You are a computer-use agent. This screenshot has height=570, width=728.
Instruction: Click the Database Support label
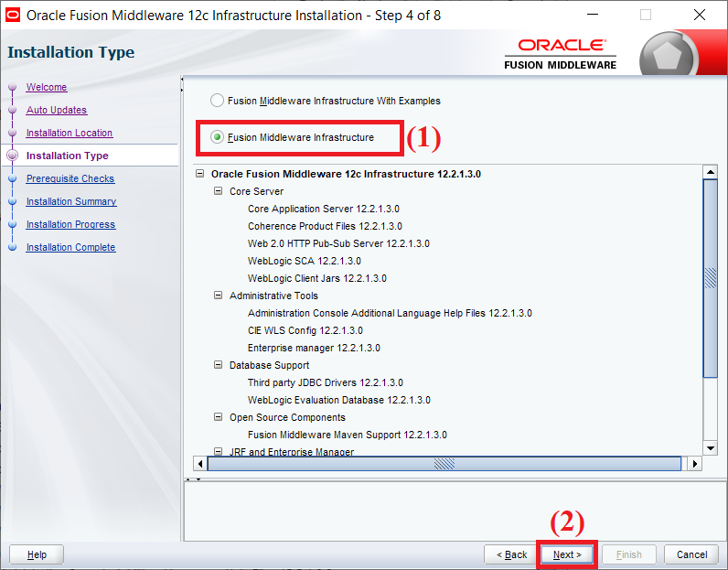click(269, 365)
